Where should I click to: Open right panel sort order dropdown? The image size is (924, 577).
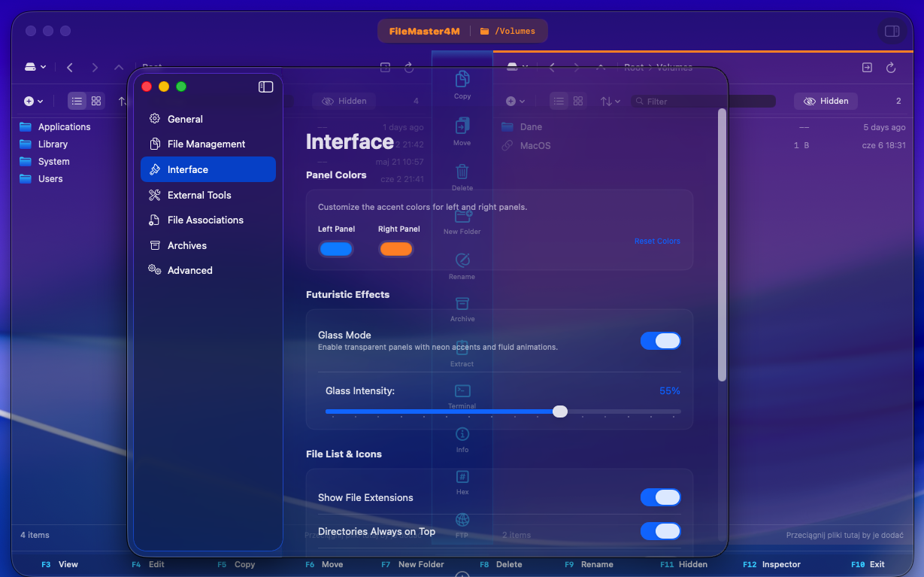coord(610,101)
